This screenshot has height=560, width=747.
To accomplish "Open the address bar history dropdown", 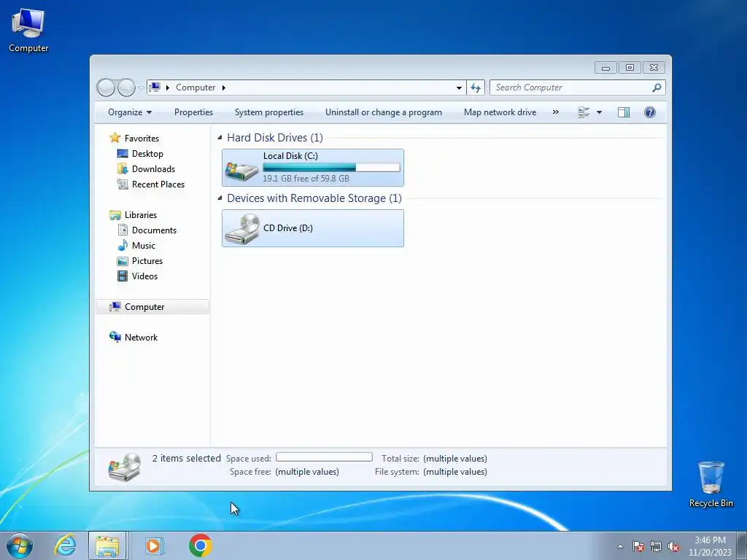I will point(459,87).
